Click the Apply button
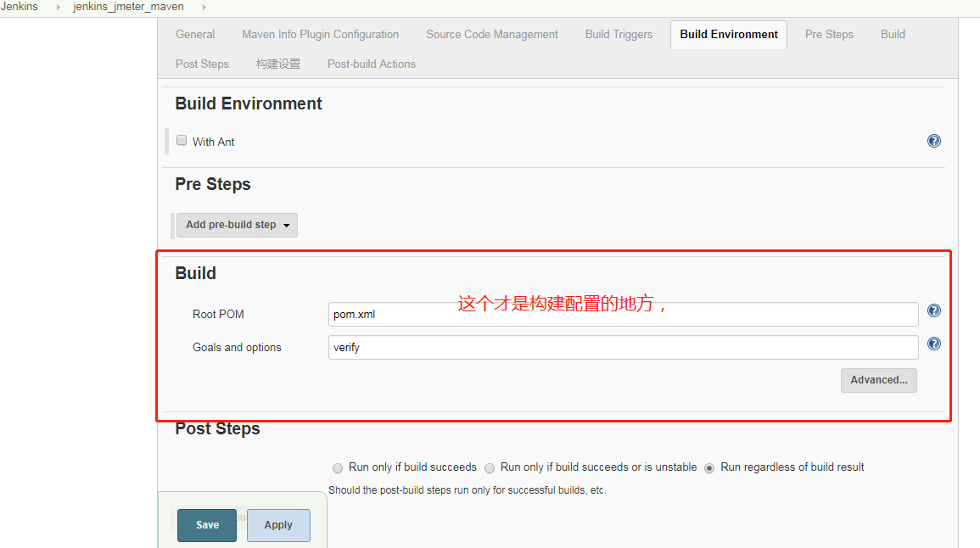Image resolution: width=980 pixels, height=548 pixels. pos(277,525)
